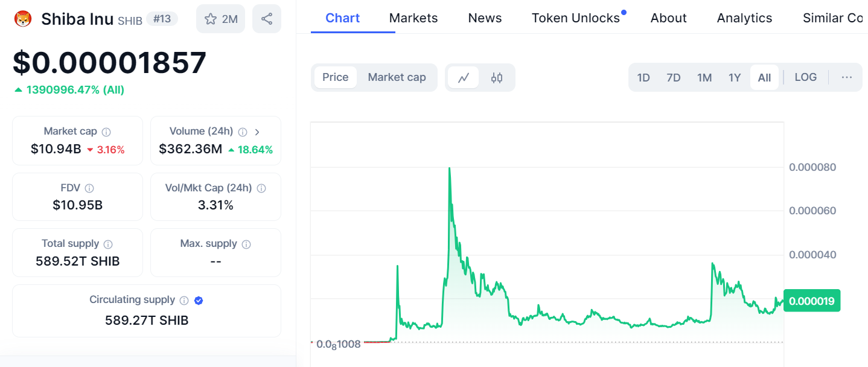This screenshot has width=868, height=367.
Task: Select Price chart mode
Action: pos(336,77)
